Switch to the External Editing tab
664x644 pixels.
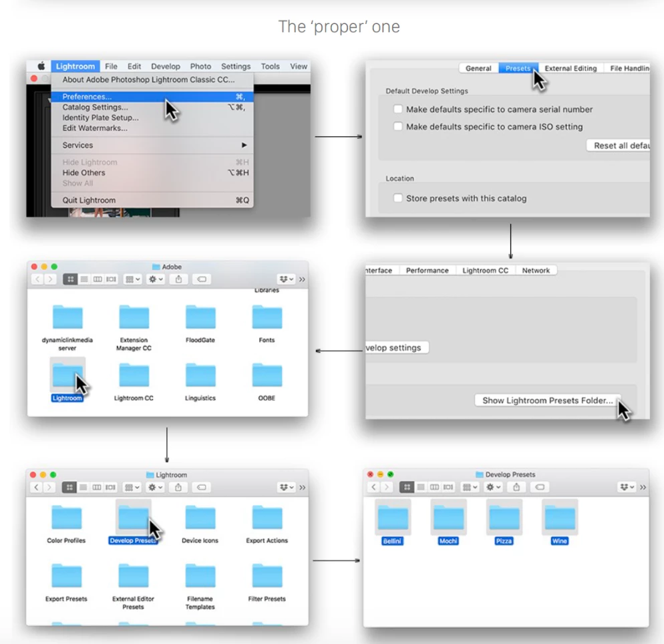click(x=570, y=68)
